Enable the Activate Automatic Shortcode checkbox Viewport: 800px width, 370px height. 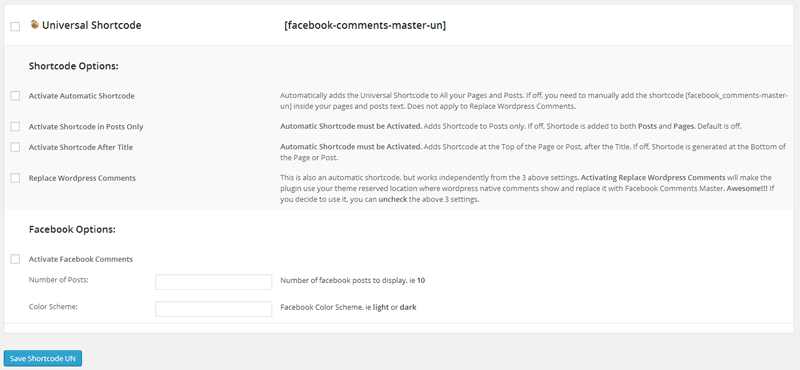click(x=15, y=96)
